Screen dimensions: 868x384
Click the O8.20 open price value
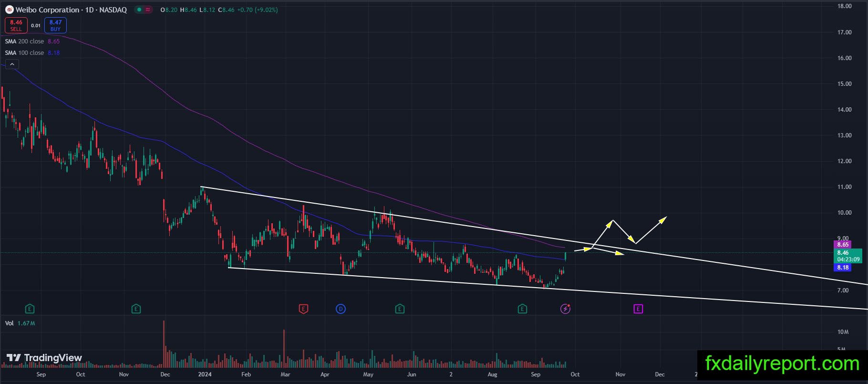[x=169, y=10]
